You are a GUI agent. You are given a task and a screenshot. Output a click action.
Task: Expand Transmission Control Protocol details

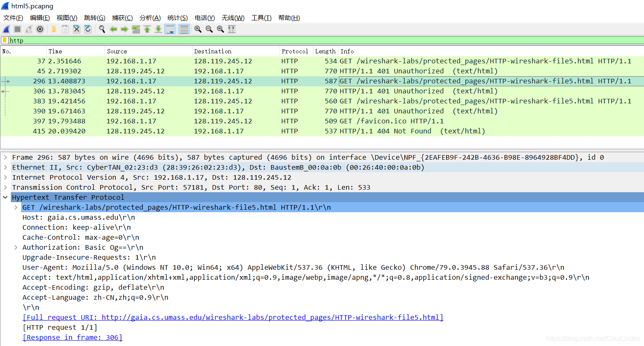5,187
